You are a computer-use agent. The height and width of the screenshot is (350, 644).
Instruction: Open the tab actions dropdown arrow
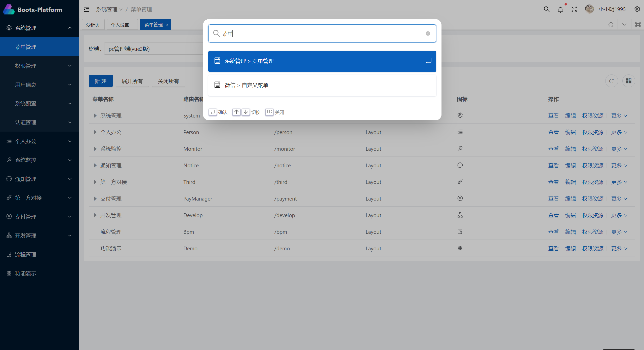pyautogui.click(x=624, y=24)
